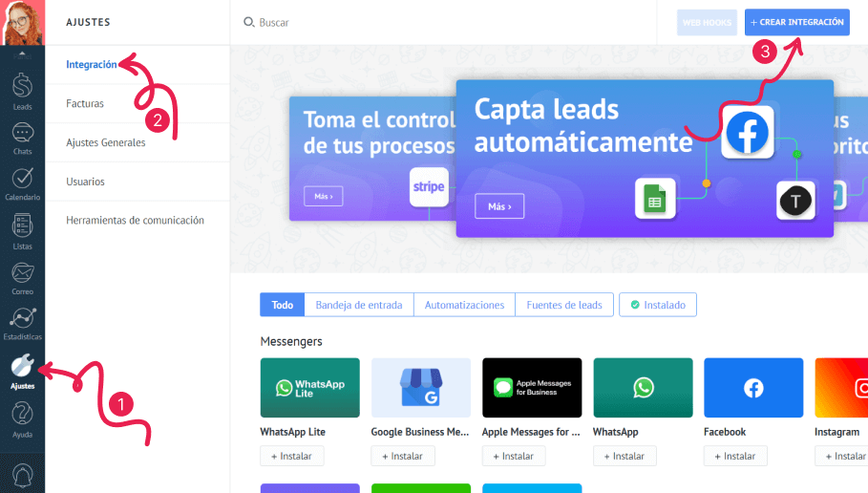Click the Facebook tile name label

pyautogui.click(x=725, y=432)
